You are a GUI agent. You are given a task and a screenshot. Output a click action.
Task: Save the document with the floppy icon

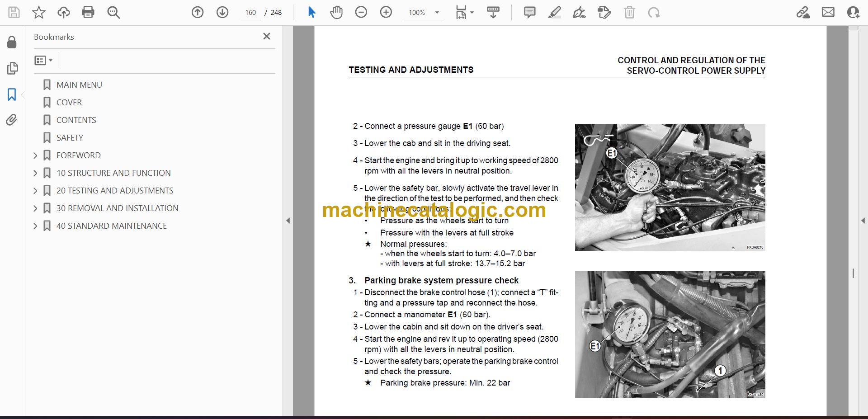tap(14, 12)
